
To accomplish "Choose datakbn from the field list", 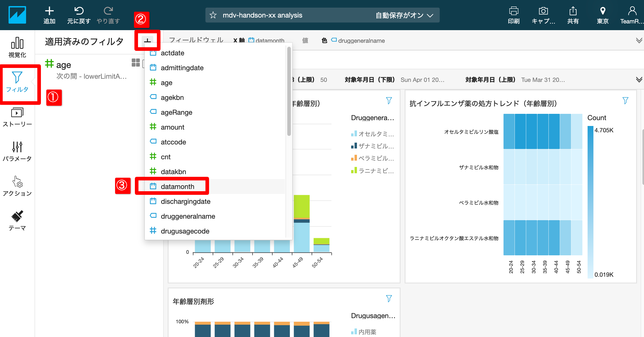I will click(x=215, y=172).
